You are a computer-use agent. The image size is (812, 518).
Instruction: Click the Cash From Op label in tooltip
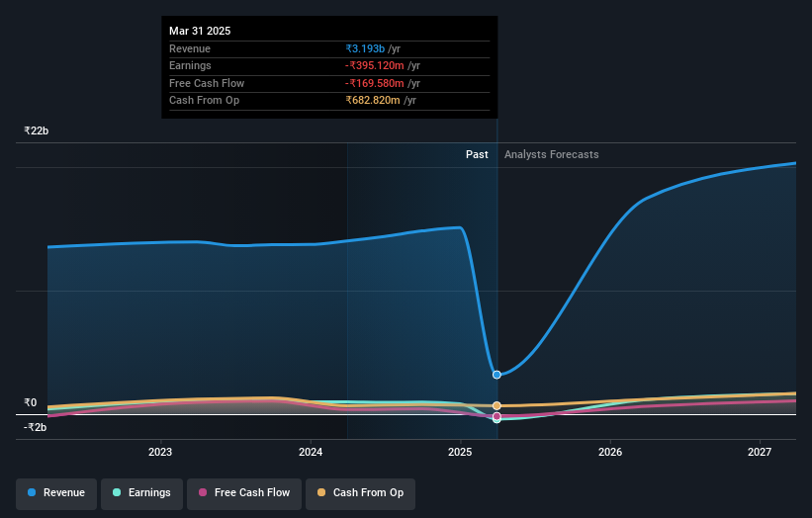(x=204, y=101)
